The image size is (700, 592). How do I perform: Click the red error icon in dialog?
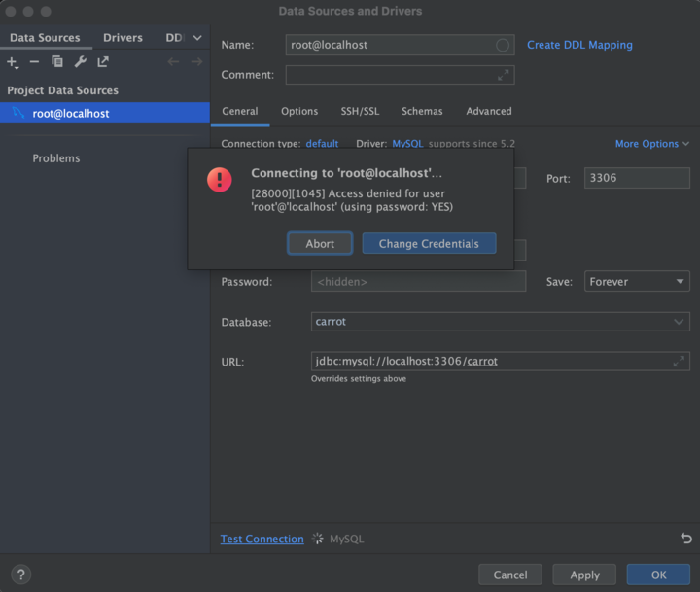click(219, 180)
